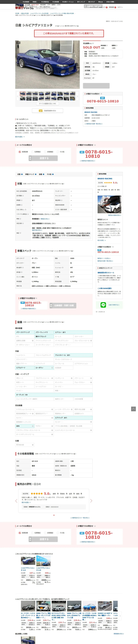Click the help icon beside 法定点検
The width and height of the screenshot is (138, 644).
pos(23,223)
